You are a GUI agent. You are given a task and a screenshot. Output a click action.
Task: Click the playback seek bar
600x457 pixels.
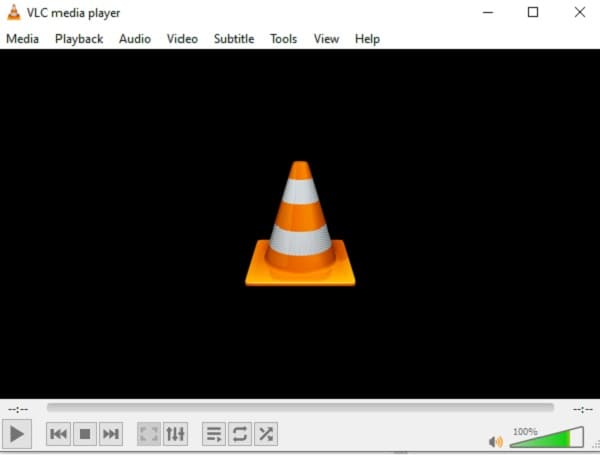click(300, 407)
